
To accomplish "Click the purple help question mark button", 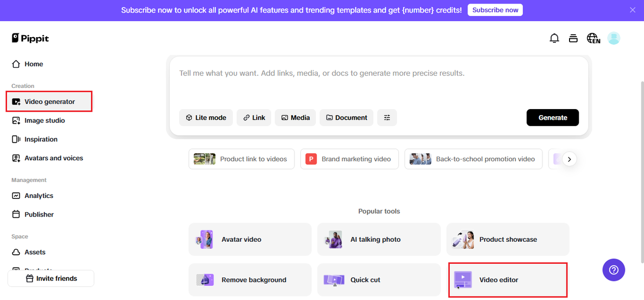I will [614, 270].
